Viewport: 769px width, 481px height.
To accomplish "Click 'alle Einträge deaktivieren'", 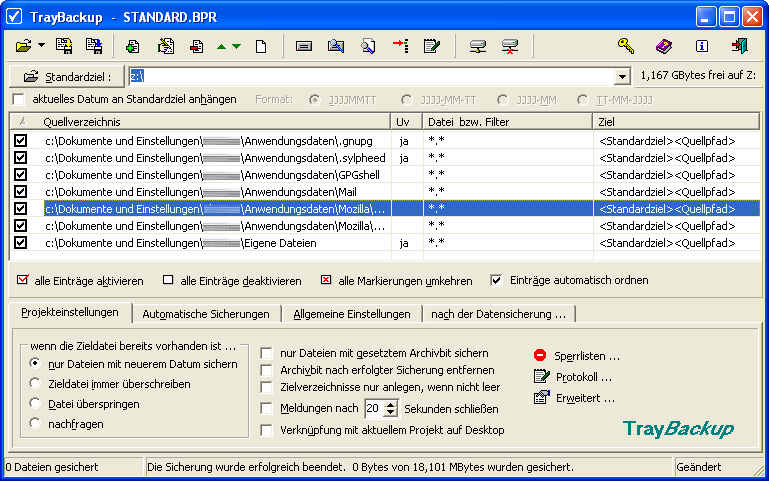I will point(232,281).
